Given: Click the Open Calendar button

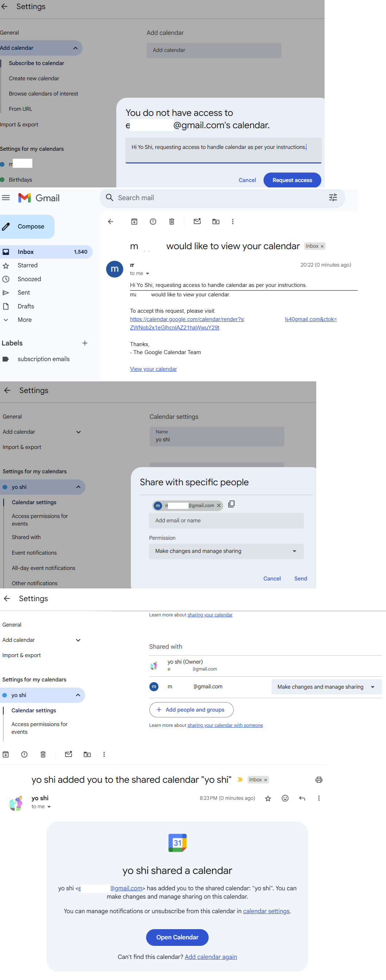Looking at the screenshot, I should [177, 937].
